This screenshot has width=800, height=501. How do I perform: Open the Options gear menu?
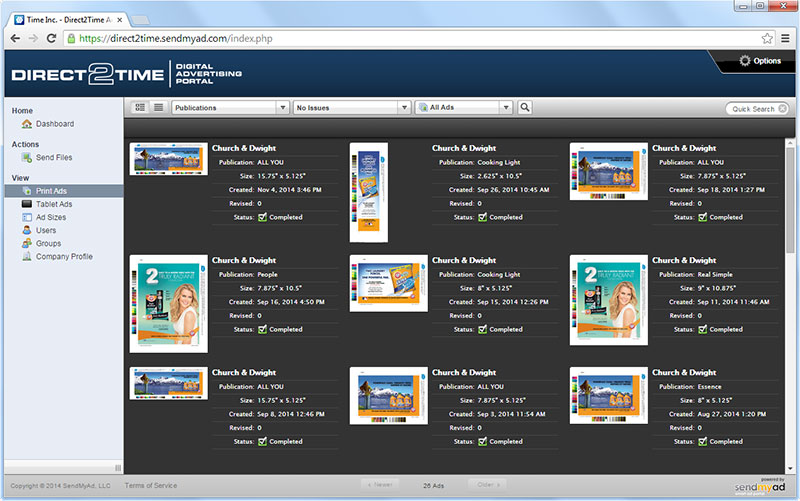pos(759,61)
